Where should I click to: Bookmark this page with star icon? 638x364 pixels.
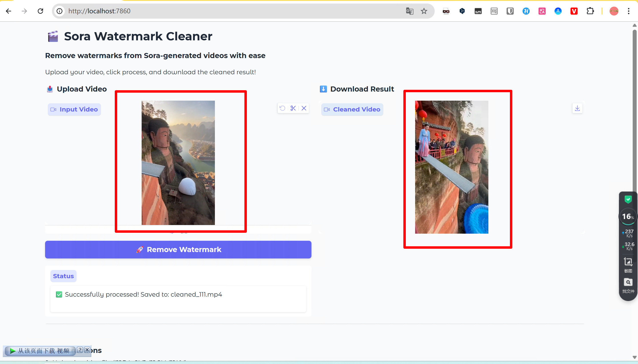(424, 11)
